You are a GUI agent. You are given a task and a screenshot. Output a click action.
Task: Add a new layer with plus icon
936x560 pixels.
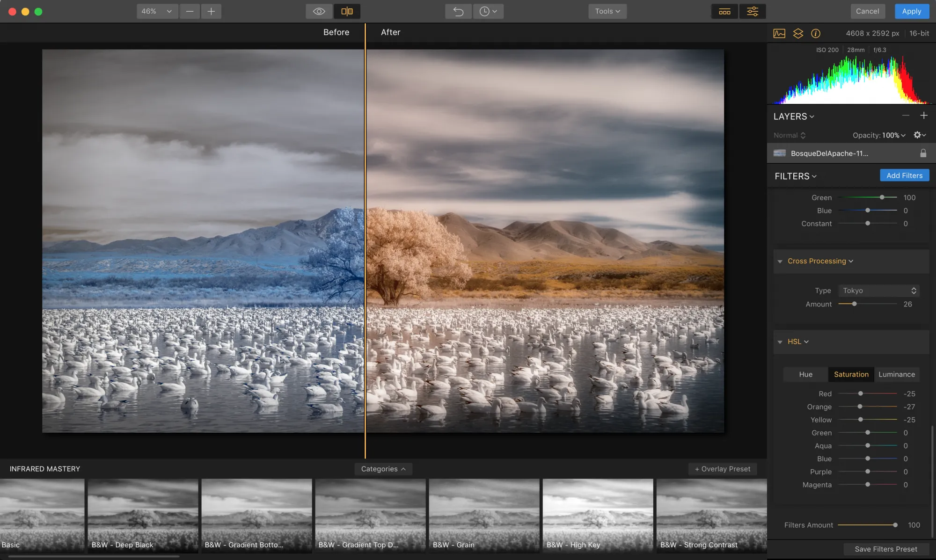coord(924,116)
